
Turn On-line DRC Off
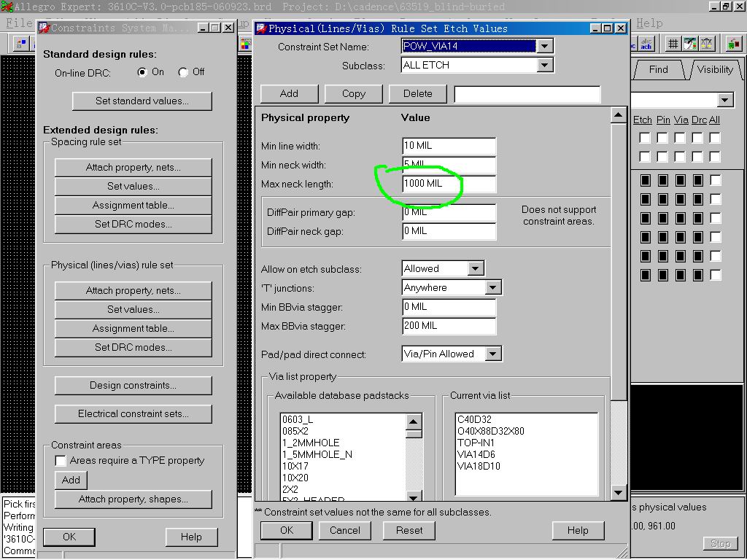click(183, 72)
